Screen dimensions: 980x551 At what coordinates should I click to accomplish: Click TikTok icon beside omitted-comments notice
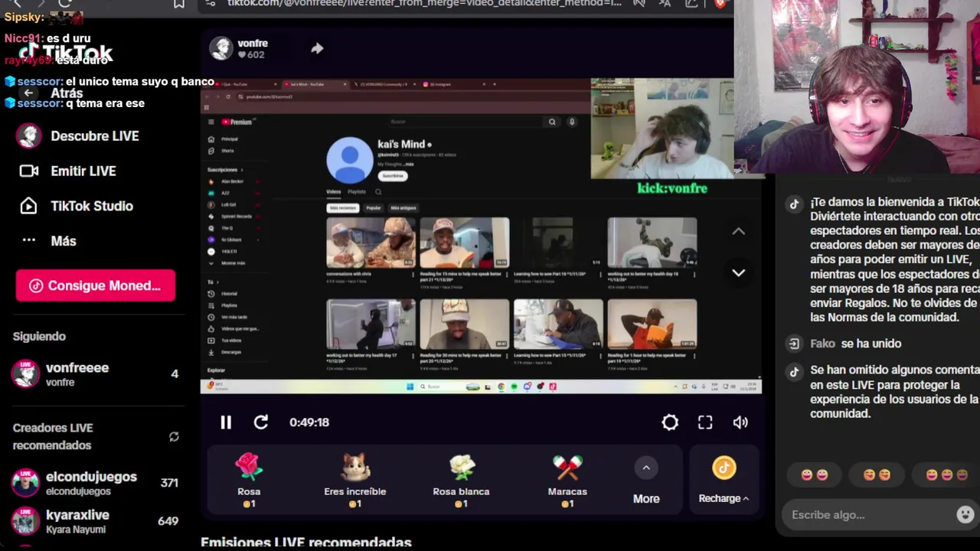tap(794, 371)
